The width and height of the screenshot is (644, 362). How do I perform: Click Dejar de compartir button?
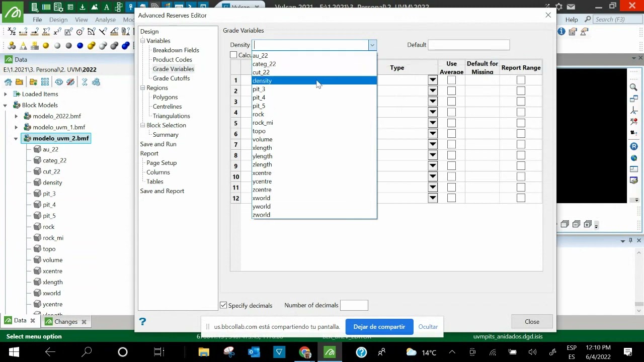[379, 327]
